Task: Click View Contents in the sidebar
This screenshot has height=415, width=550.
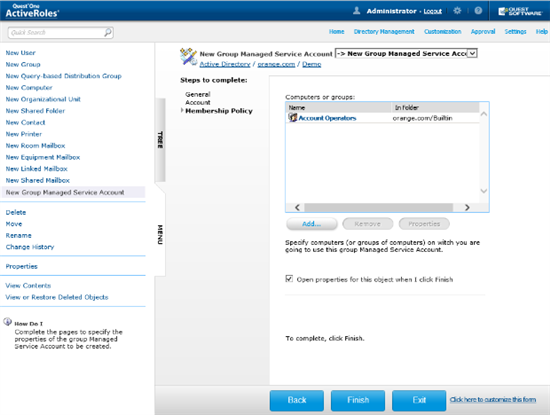Action: [28, 286]
